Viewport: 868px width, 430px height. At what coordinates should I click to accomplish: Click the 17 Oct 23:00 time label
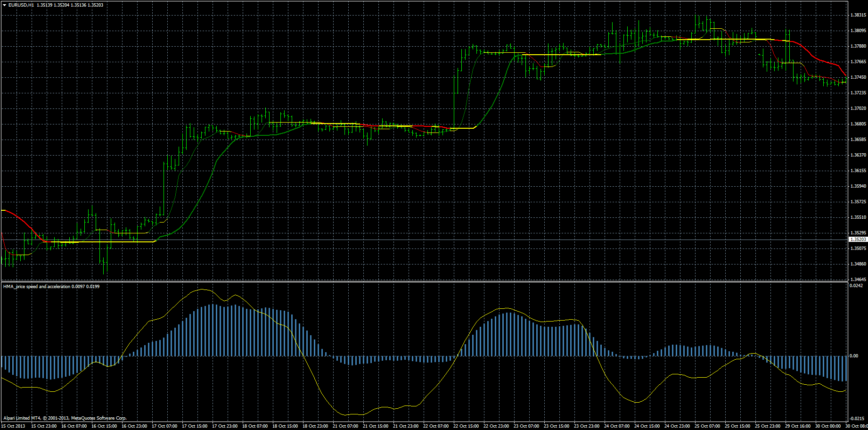point(225,426)
